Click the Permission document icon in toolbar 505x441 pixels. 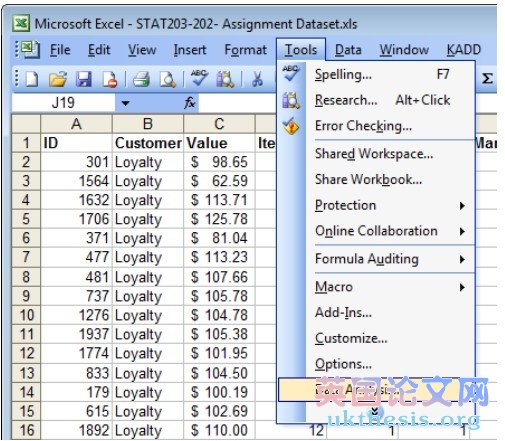click(110, 80)
